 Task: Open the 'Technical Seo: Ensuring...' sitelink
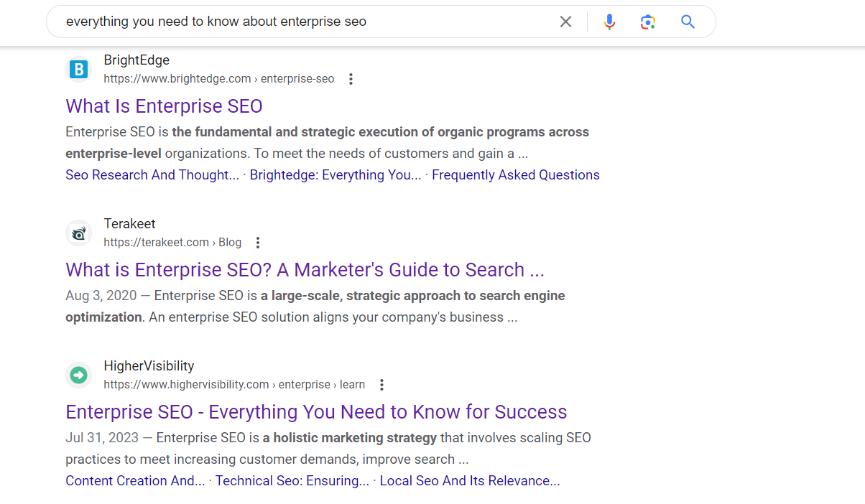pyautogui.click(x=292, y=481)
